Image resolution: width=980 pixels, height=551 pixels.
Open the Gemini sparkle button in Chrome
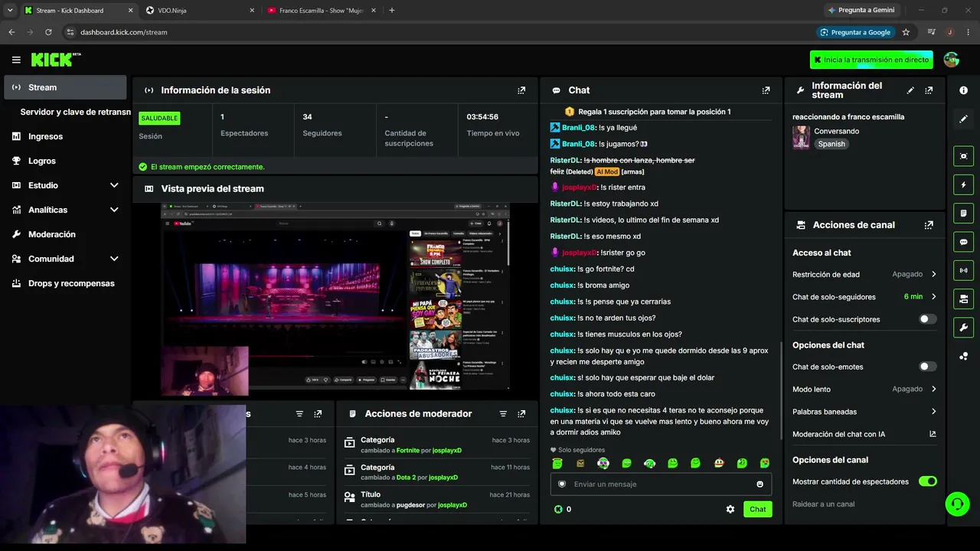coord(861,11)
